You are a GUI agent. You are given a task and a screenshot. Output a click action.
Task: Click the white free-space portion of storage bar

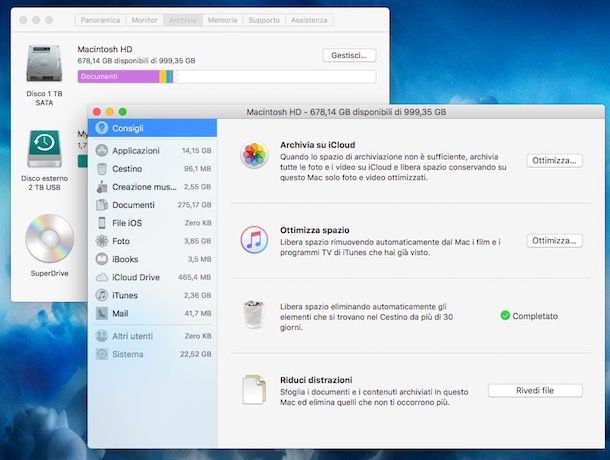click(274, 76)
